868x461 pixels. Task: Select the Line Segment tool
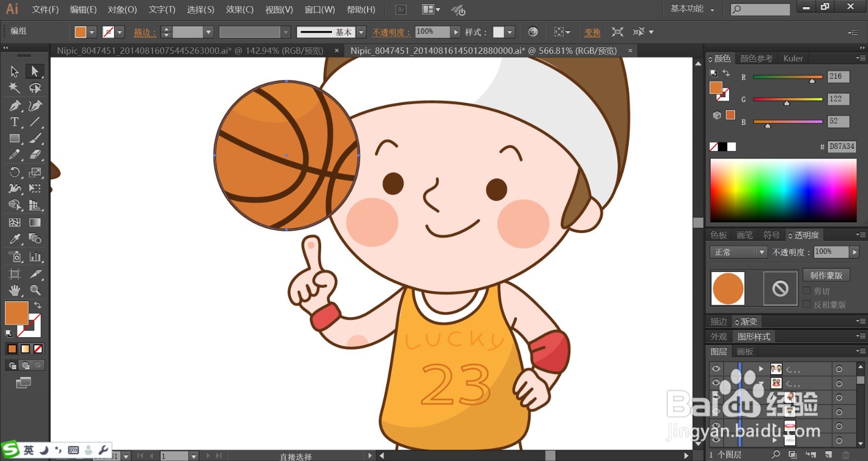pos(35,122)
